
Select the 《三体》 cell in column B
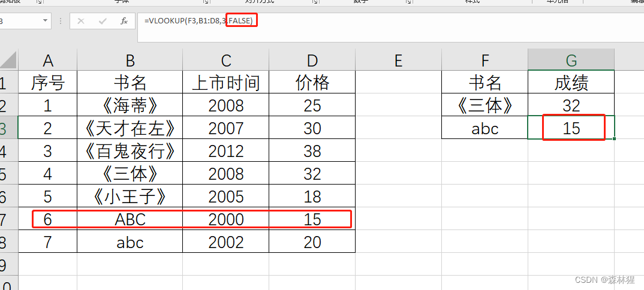(x=130, y=174)
